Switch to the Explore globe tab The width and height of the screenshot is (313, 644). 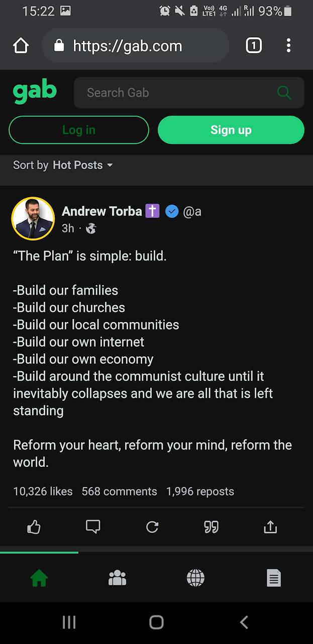(x=195, y=579)
